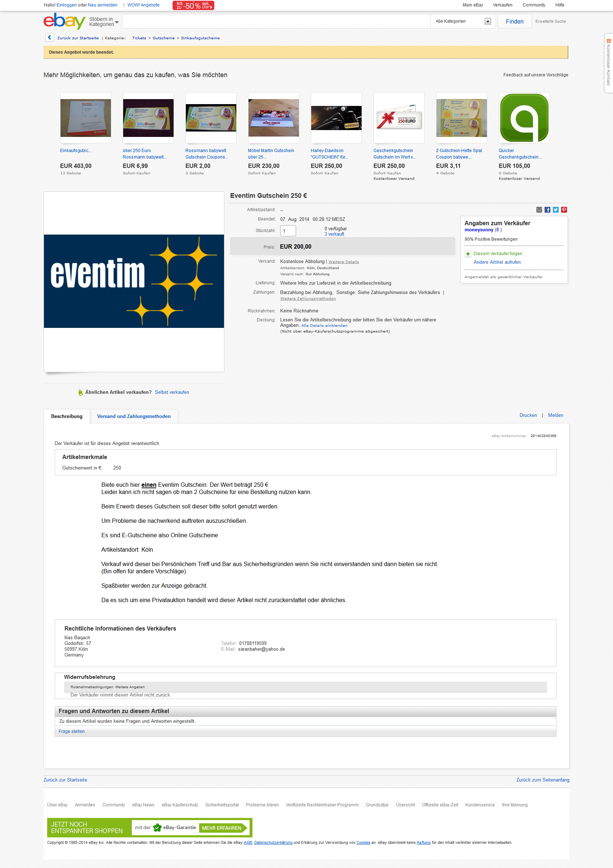Open Harley-Davidson GUTSCHEIN thumbnail
The image size is (613, 868).
coord(336,118)
